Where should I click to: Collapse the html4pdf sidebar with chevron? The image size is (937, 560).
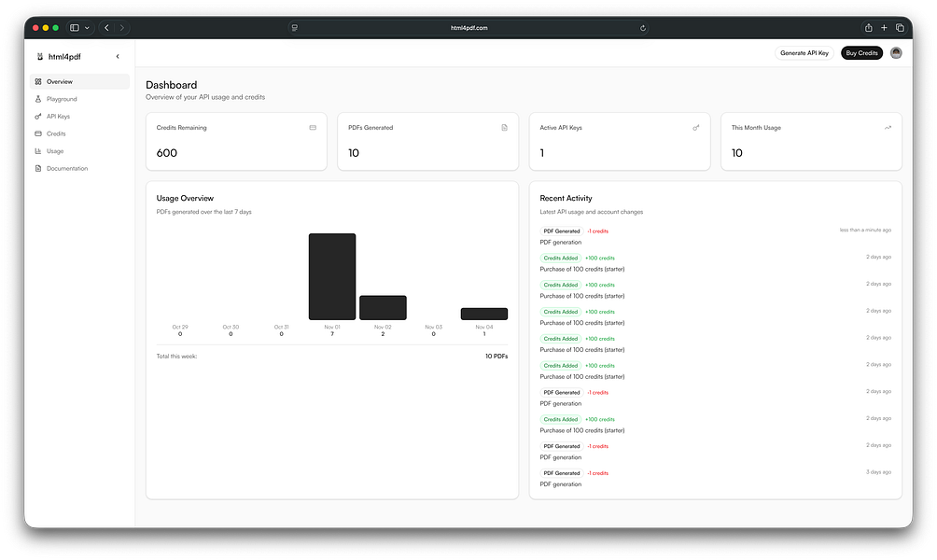click(118, 56)
